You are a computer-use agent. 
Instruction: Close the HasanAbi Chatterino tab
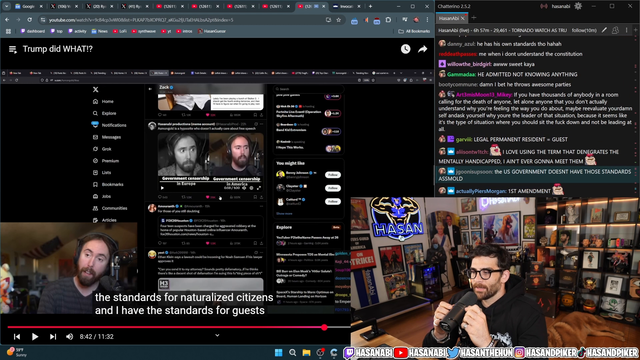pyautogui.click(x=463, y=18)
